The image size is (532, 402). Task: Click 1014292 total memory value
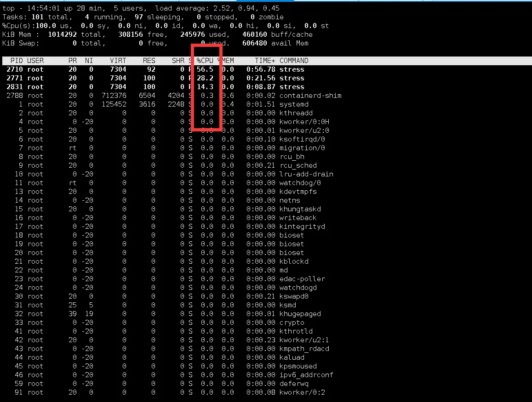(62, 34)
